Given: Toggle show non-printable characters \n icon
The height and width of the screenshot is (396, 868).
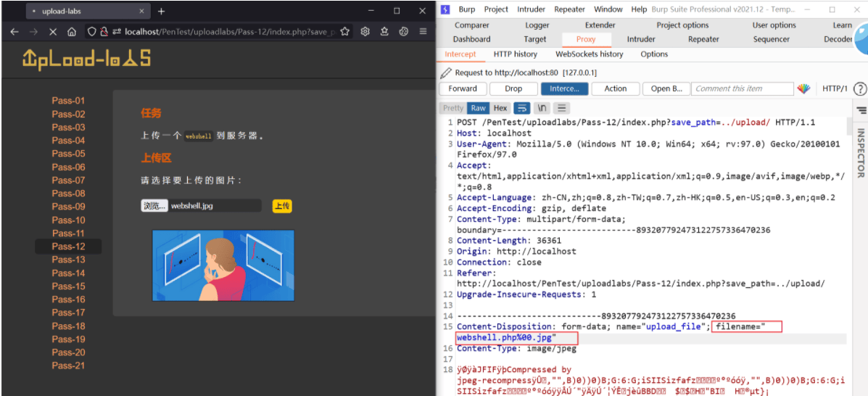Looking at the screenshot, I should tap(542, 108).
